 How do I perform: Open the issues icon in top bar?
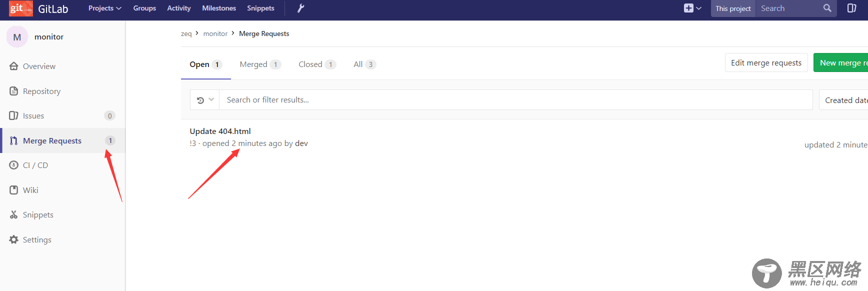point(851,8)
